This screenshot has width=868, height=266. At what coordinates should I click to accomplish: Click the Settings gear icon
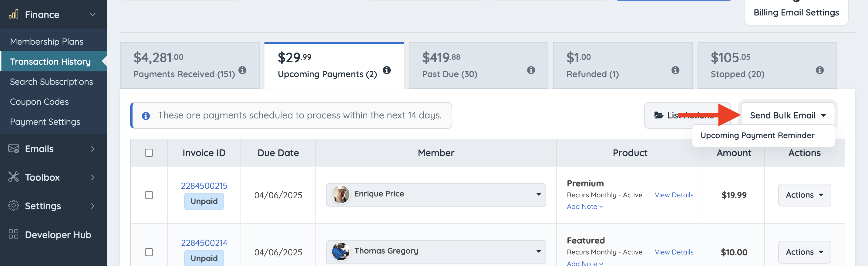coord(13,206)
